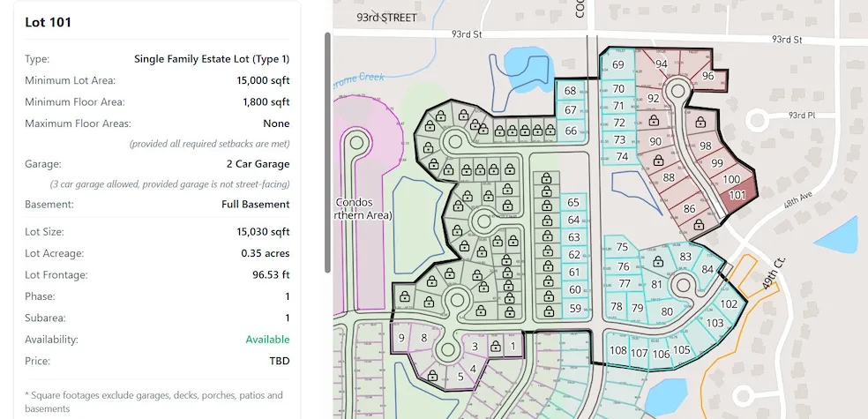Click the lock icon left of lot 5
Viewport: 868px width, 419px height.
tap(432, 375)
